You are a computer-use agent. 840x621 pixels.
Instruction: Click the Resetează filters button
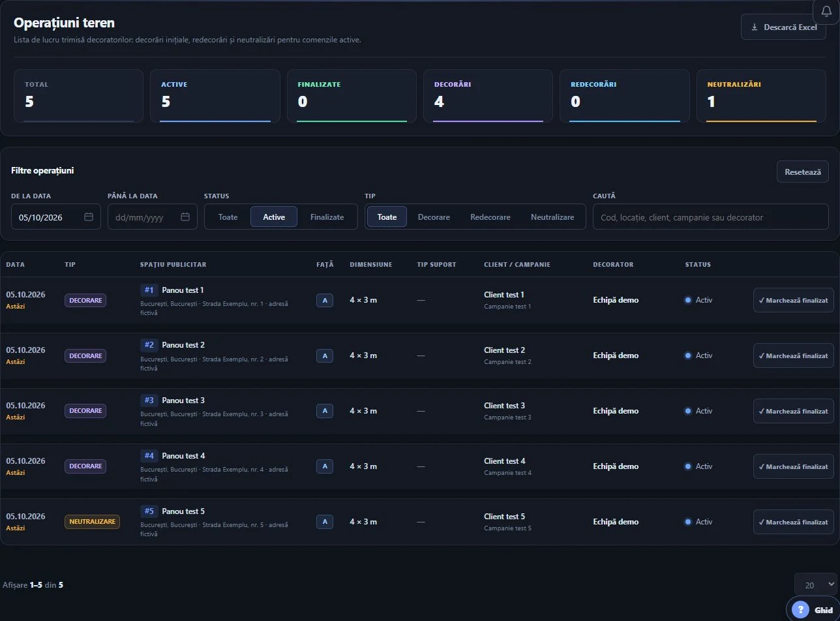(803, 172)
